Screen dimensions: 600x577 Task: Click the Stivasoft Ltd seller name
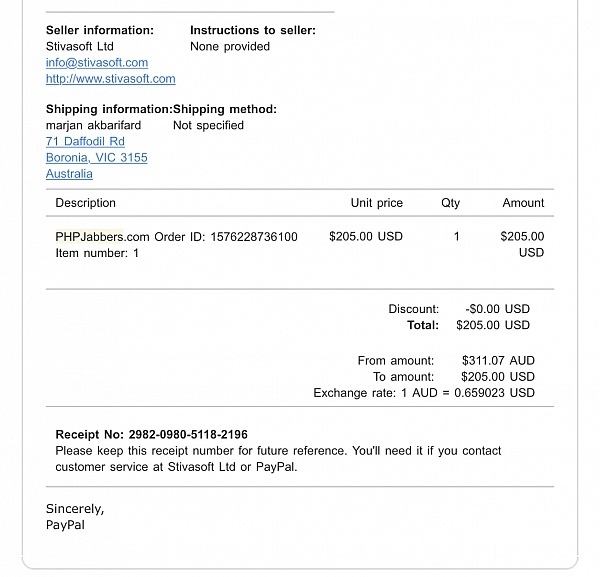80,46
